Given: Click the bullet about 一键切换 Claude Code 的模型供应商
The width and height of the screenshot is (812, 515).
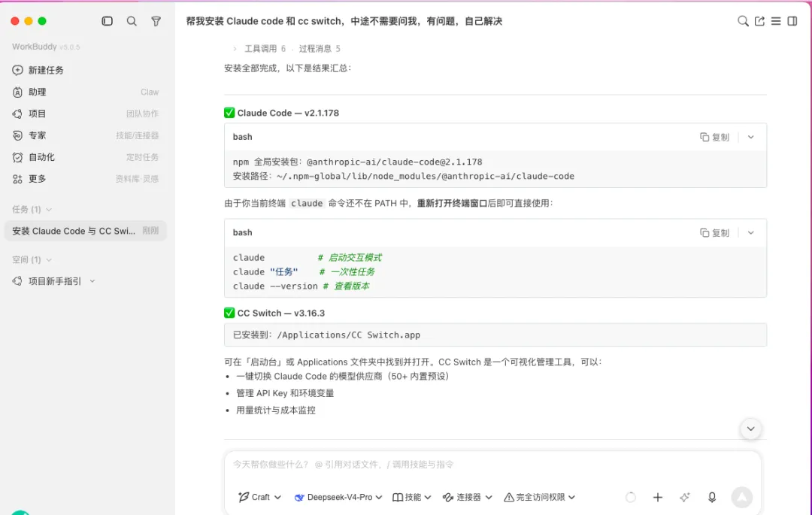Looking at the screenshot, I should coord(342,376).
